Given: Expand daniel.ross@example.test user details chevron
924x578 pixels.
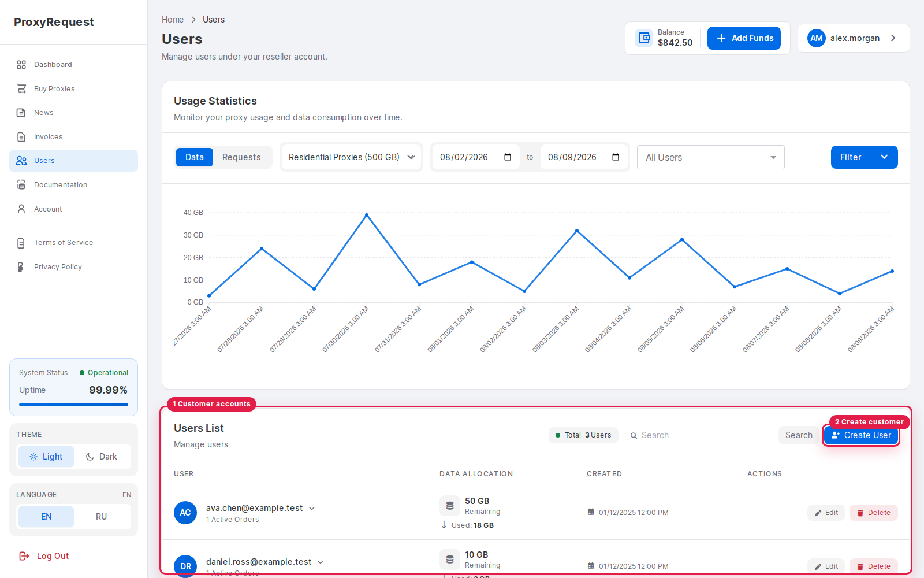Looking at the screenshot, I should point(321,562).
